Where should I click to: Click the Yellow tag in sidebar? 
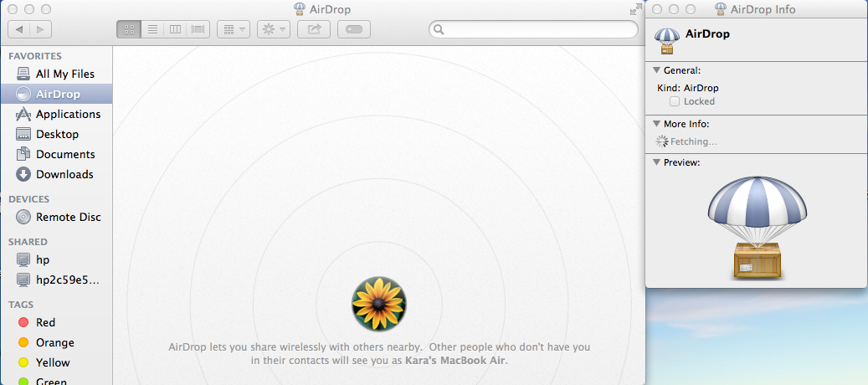click(56, 362)
